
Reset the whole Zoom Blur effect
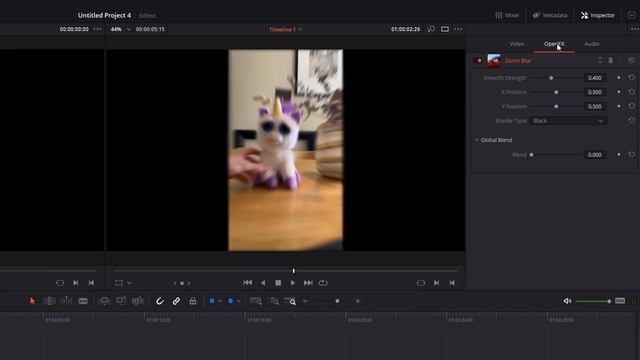(631, 60)
